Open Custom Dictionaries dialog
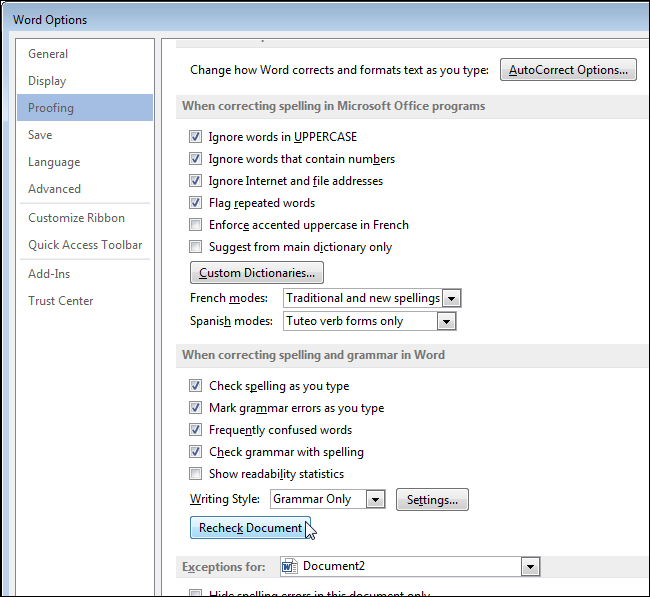 click(x=257, y=272)
